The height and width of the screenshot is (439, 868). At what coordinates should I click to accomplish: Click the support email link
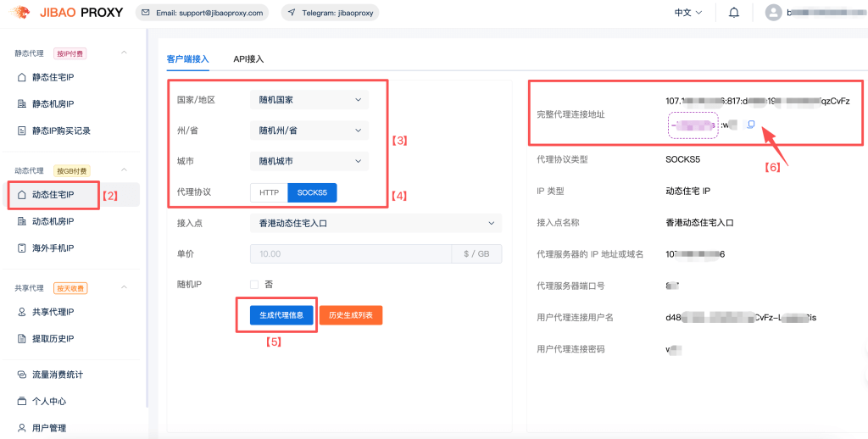[x=202, y=13]
